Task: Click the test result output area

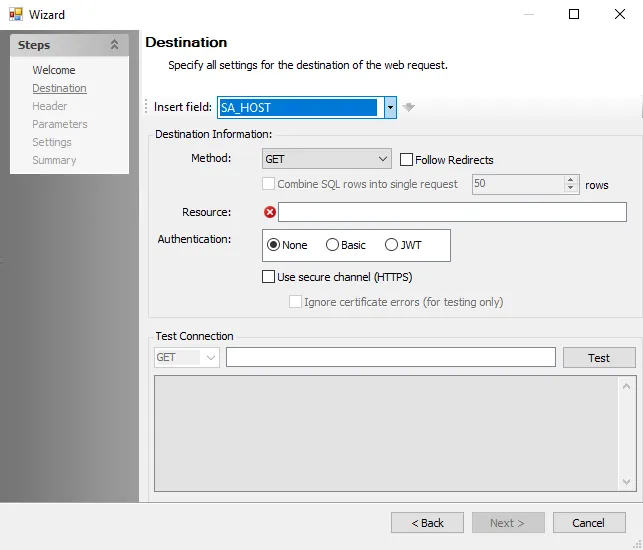Action: pyautogui.click(x=386, y=434)
